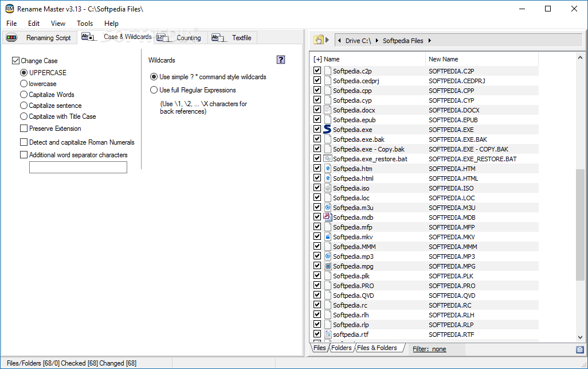Image resolution: width=588 pixels, height=369 pixels.
Task: Open the File menu
Action: [11, 24]
